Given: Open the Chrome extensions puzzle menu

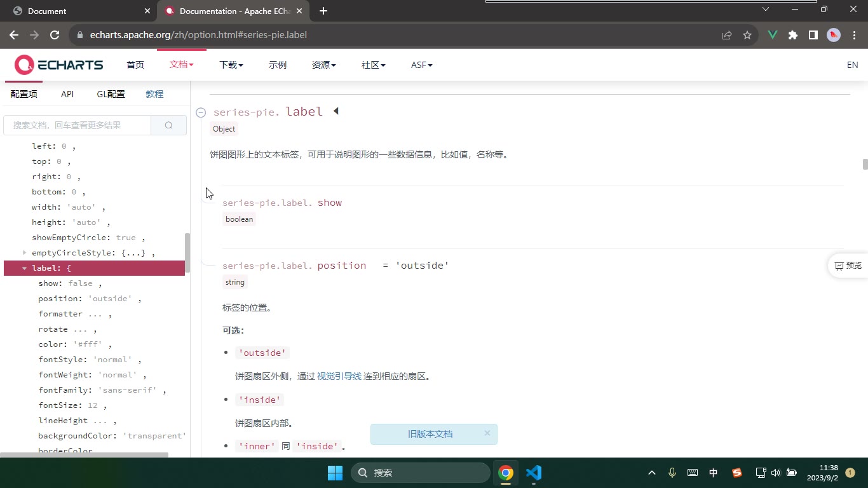Looking at the screenshot, I should pos(793,35).
